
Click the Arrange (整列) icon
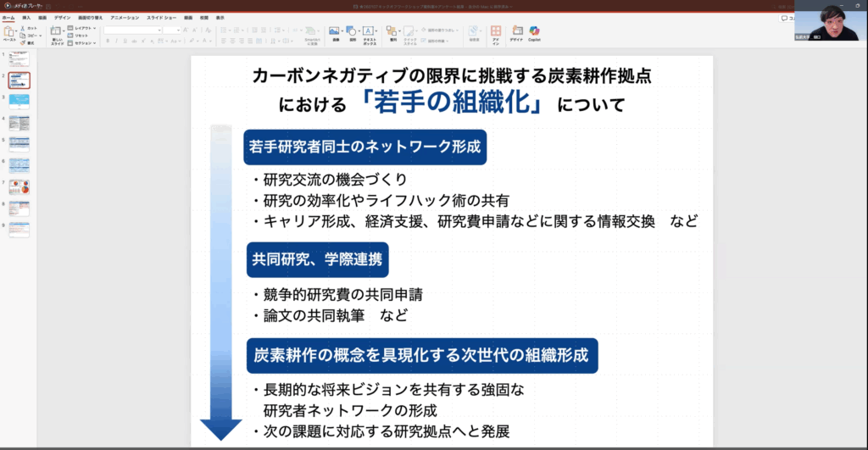click(393, 31)
